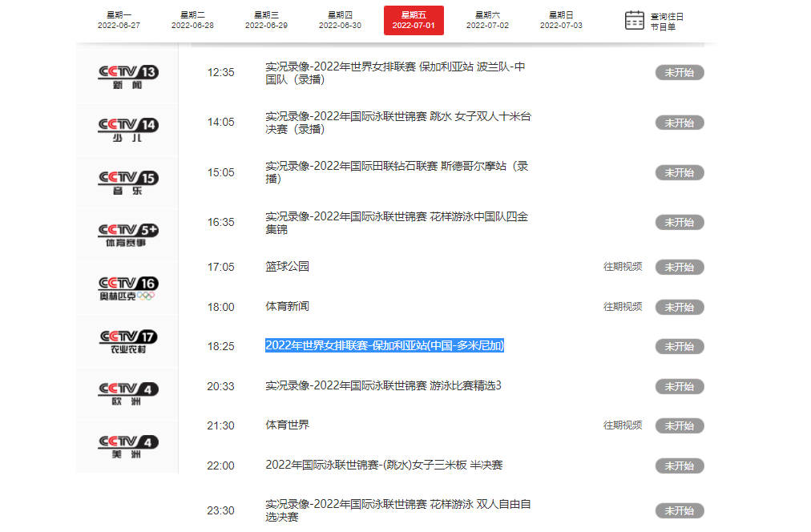Open 往期视频 for 篮球公园

click(622, 267)
